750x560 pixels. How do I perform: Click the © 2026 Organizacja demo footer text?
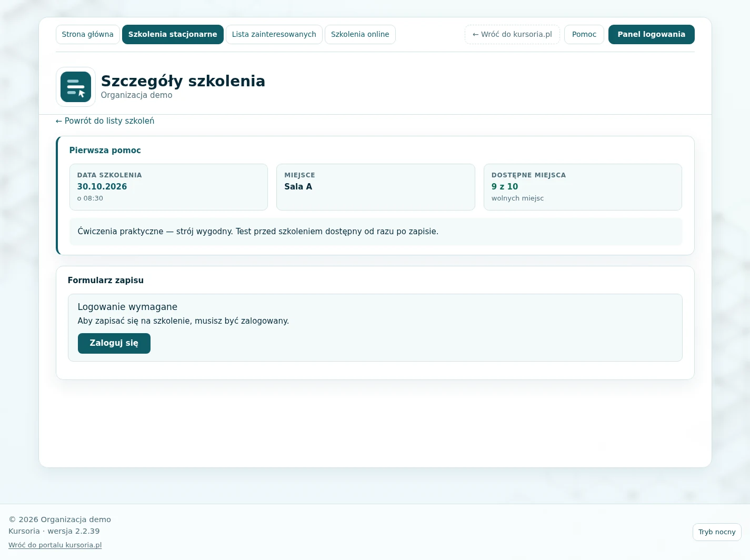[x=60, y=519]
